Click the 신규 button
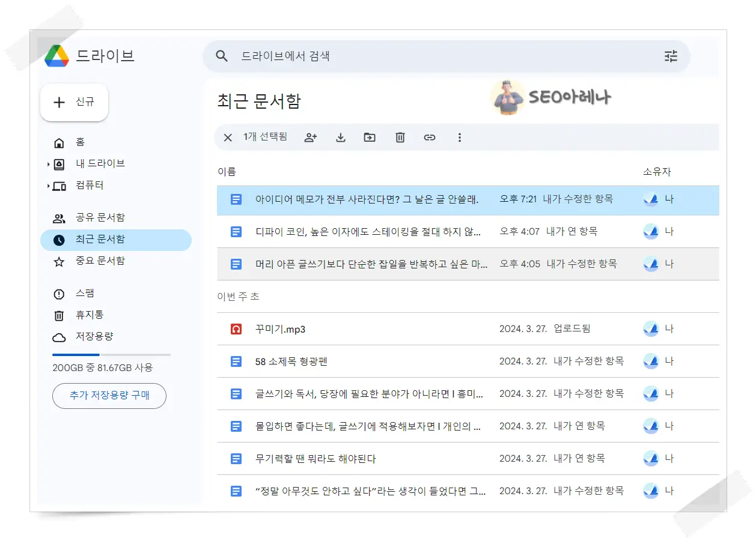 click(74, 102)
